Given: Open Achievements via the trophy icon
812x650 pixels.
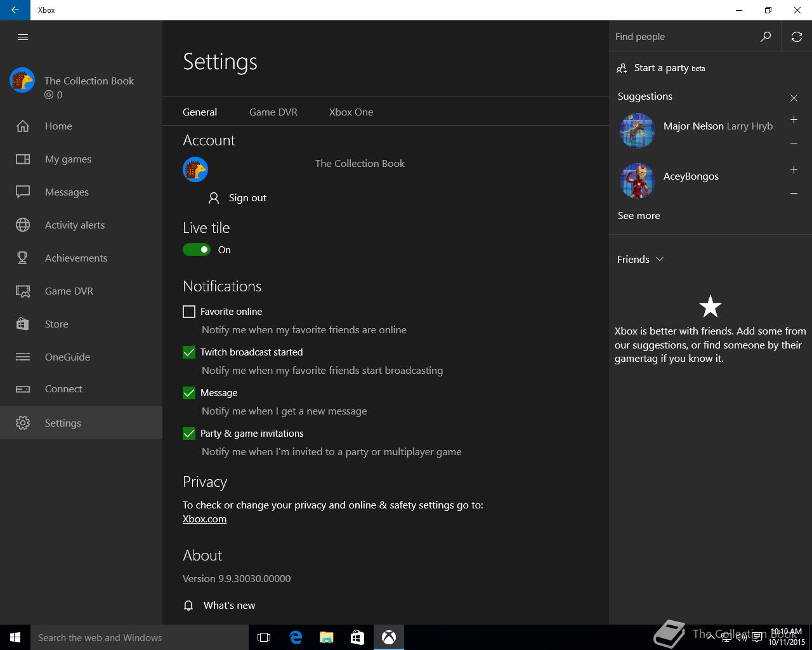Looking at the screenshot, I should [x=23, y=258].
